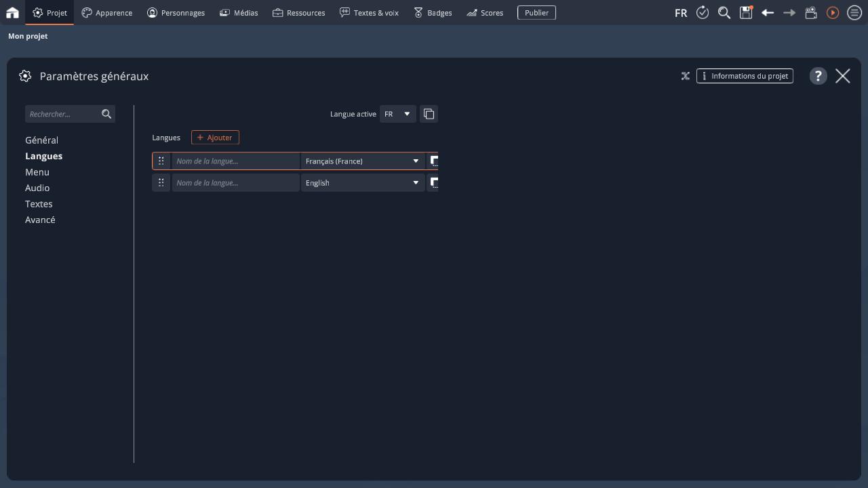This screenshot has height=488, width=868.
Task: Open the hamburger main menu icon
Action: click(x=854, y=12)
